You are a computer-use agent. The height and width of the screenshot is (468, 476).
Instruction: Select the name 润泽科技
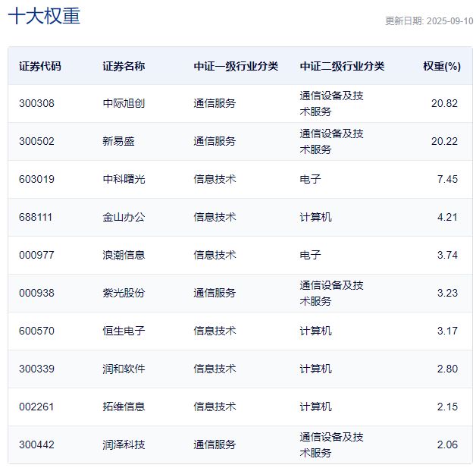tap(124, 444)
